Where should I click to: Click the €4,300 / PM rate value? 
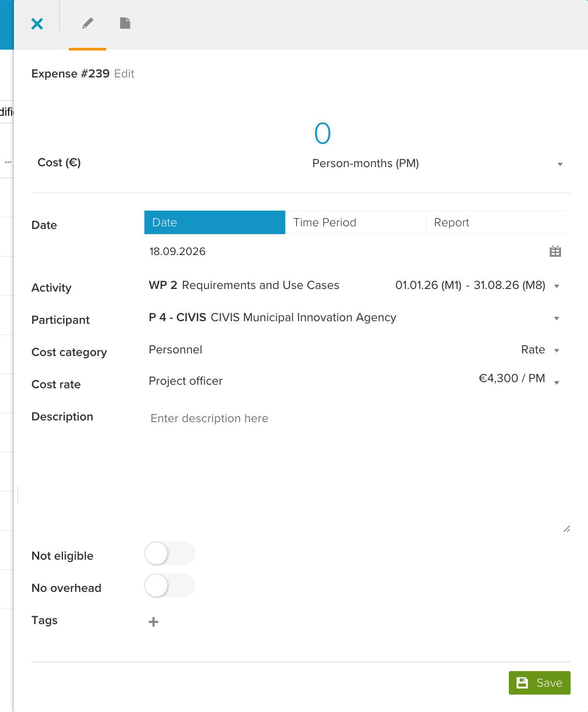(x=512, y=378)
